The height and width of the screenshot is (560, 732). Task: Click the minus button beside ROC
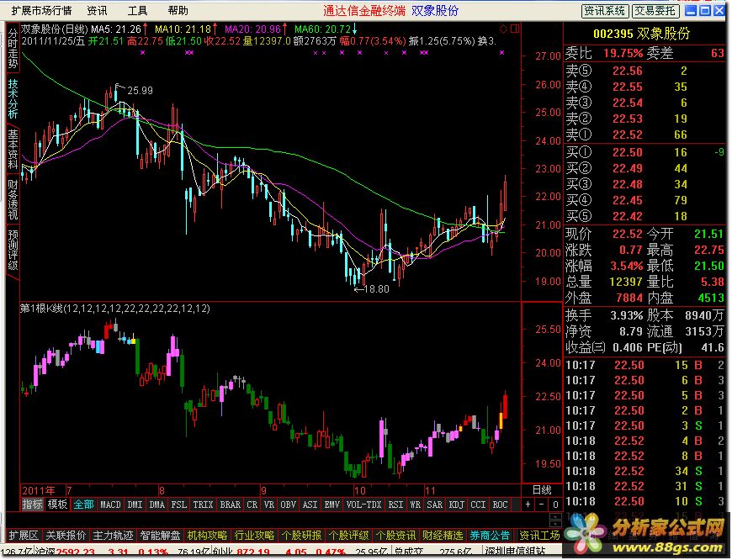(x=542, y=505)
